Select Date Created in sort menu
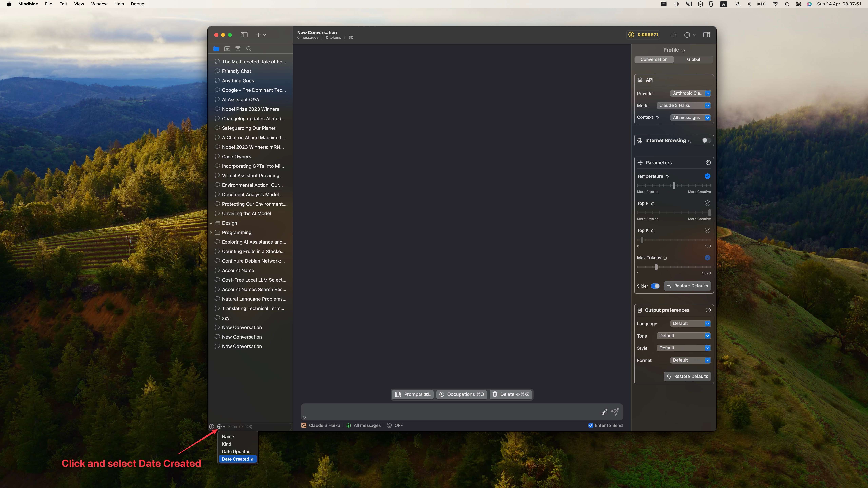868x488 pixels. (238, 459)
